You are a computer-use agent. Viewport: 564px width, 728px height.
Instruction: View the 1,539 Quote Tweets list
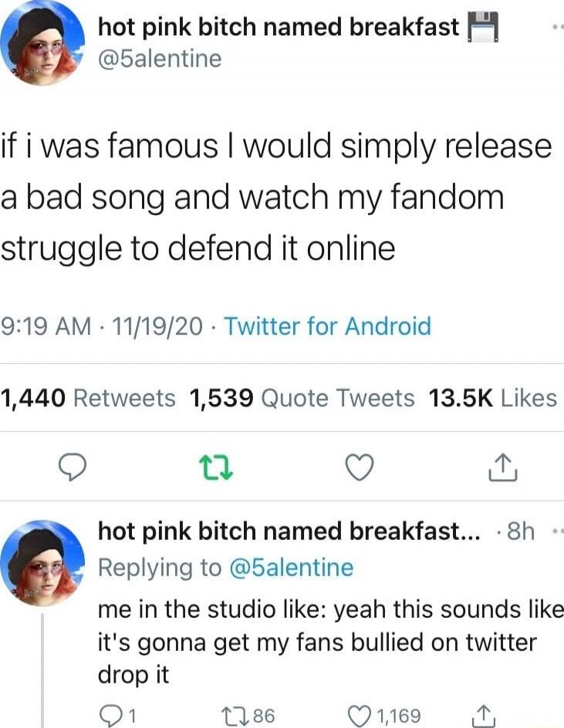click(x=302, y=399)
